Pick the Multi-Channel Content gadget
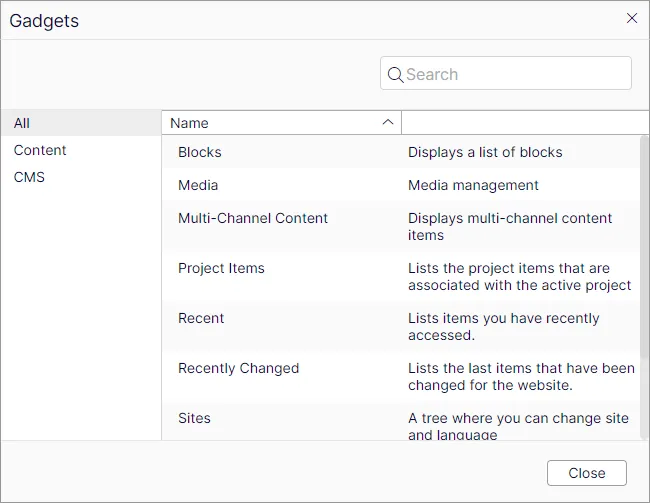The image size is (650, 503). coord(400,226)
